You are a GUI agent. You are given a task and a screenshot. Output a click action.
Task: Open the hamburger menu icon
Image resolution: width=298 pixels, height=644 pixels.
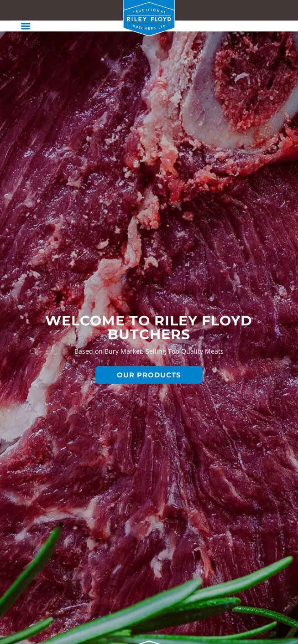[26, 26]
